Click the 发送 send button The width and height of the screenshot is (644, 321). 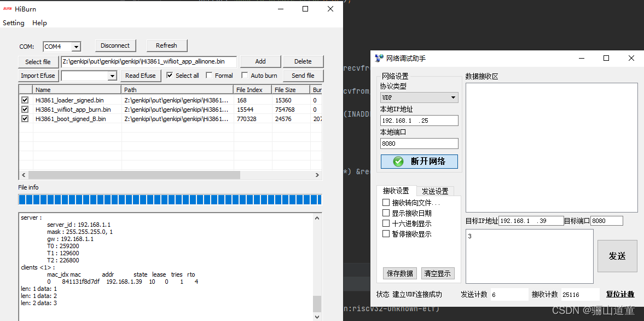617,256
